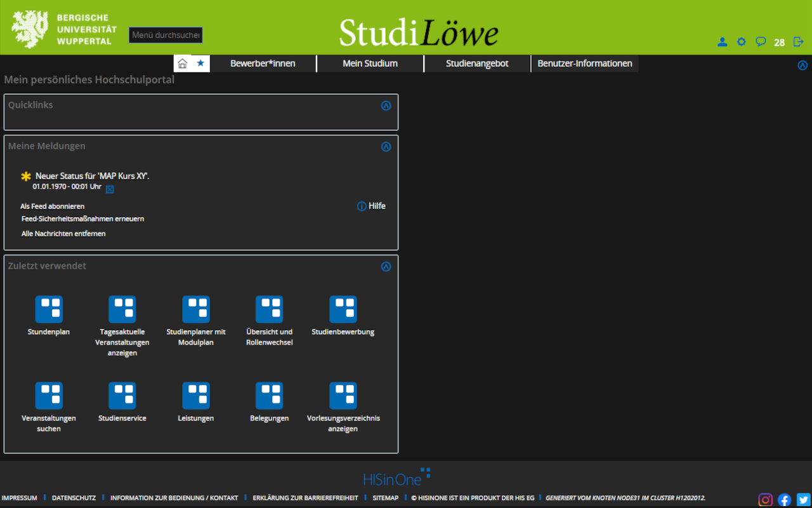This screenshot has height=508, width=812.
Task: Open Information zur Bedienung / Kontakt link
Action: [174, 498]
